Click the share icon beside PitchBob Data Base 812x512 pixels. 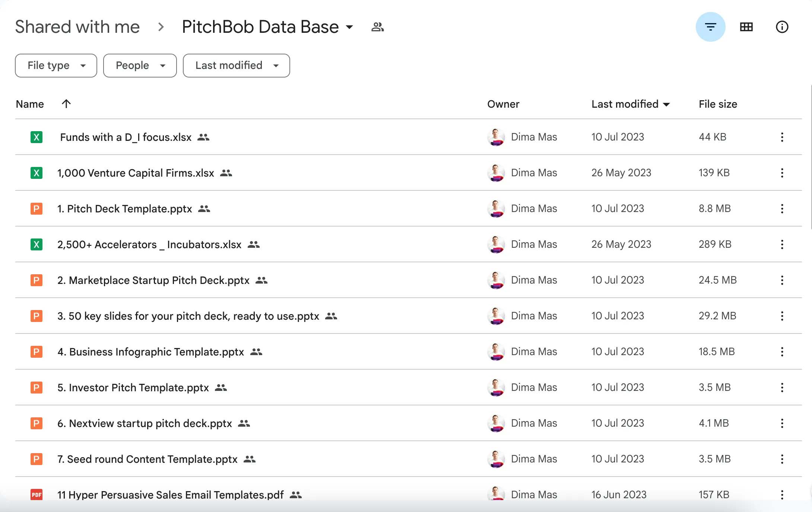[377, 26]
